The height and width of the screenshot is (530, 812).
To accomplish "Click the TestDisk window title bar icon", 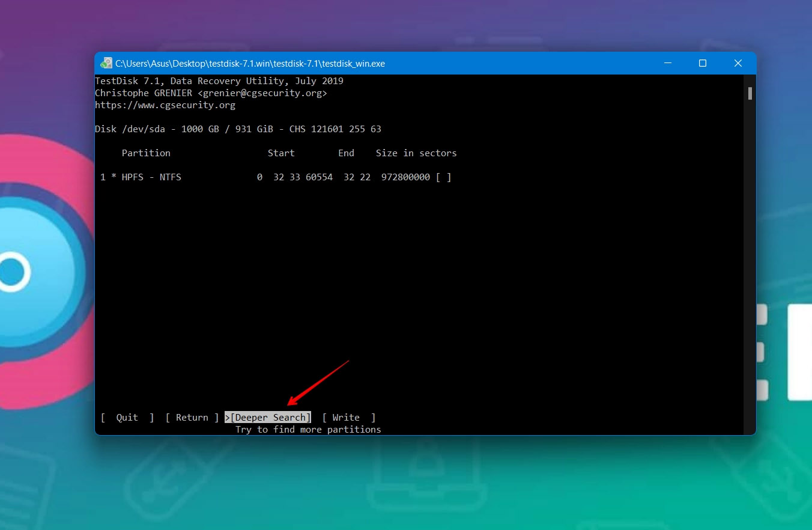I will click(x=106, y=63).
